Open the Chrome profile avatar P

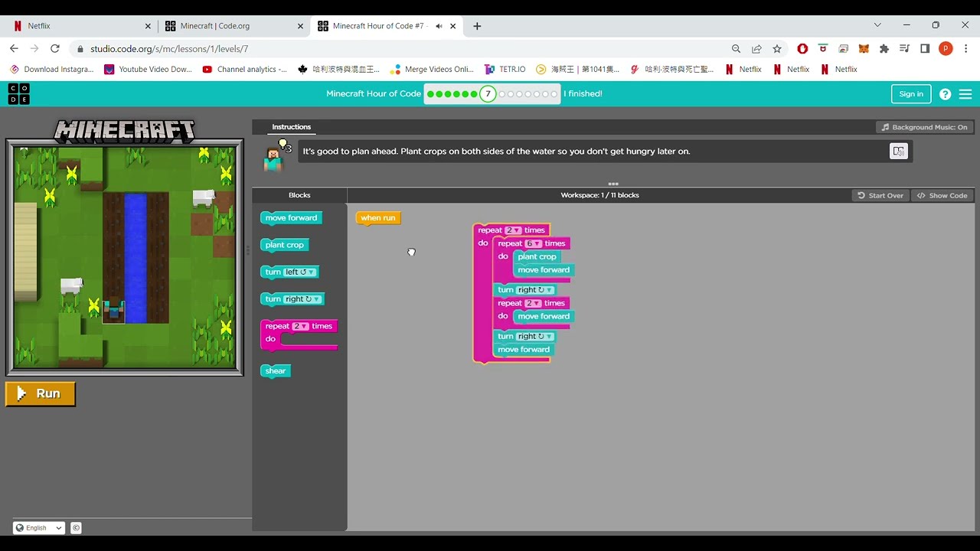tap(946, 48)
